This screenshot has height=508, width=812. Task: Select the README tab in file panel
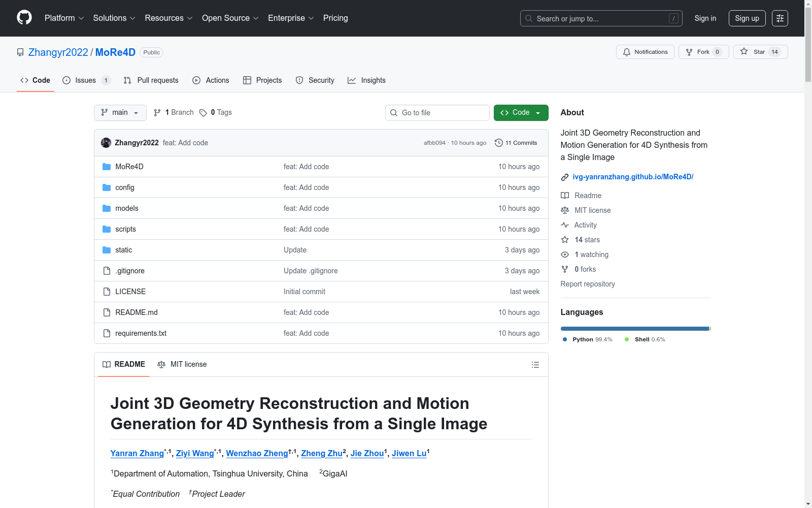coord(124,364)
